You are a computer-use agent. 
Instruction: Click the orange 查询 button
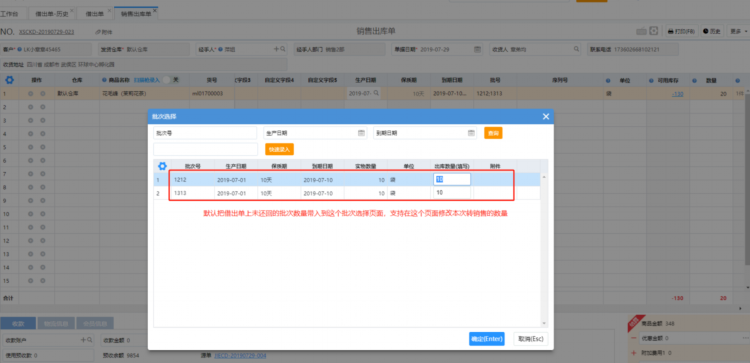click(493, 133)
